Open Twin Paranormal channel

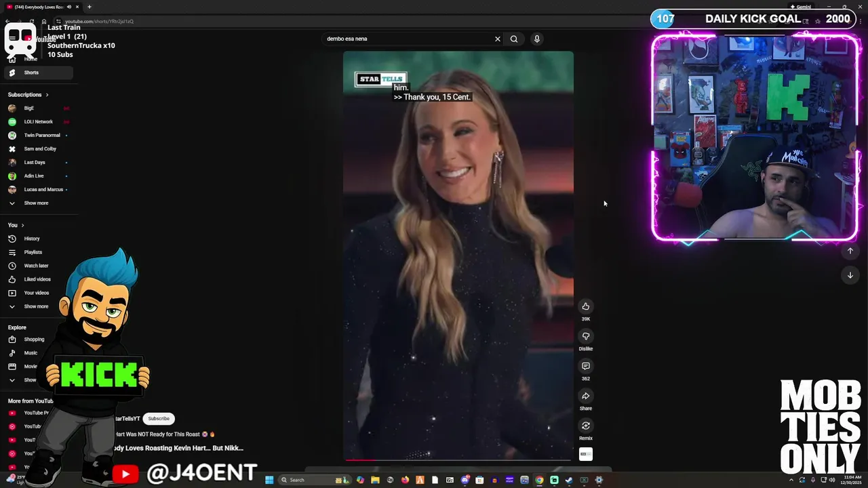38,136
